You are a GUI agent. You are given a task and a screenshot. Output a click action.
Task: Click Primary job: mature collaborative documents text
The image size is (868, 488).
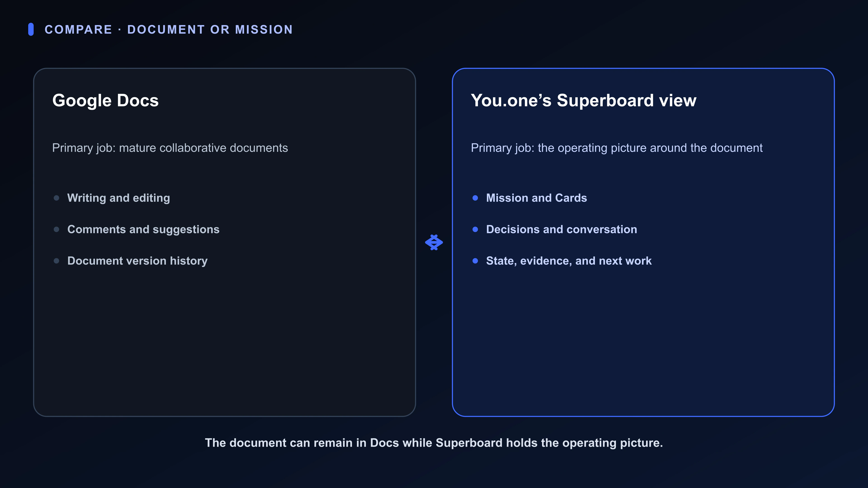[x=170, y=148]
